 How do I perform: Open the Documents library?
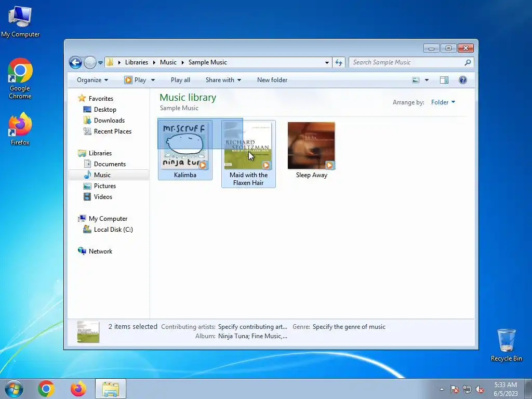pyautogui.click(x=110, y=164)
